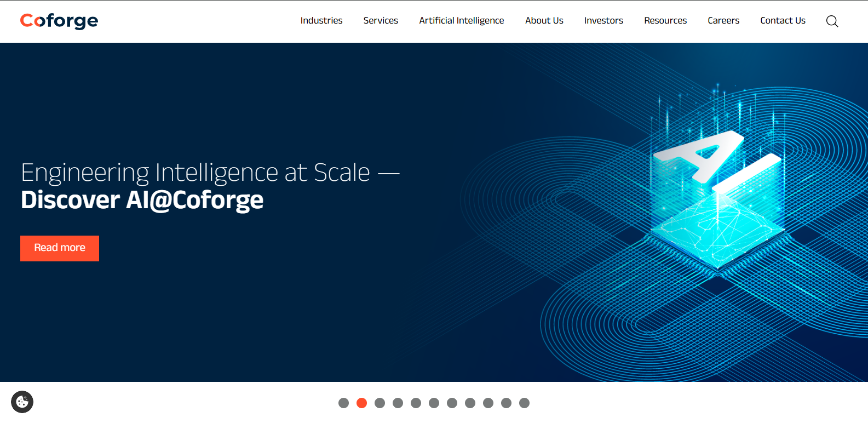Open the Services menu

pos(381,20)
